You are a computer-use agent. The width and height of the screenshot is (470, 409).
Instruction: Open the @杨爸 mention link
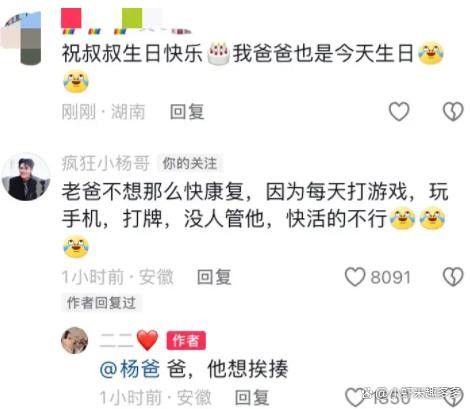(130, 369)
